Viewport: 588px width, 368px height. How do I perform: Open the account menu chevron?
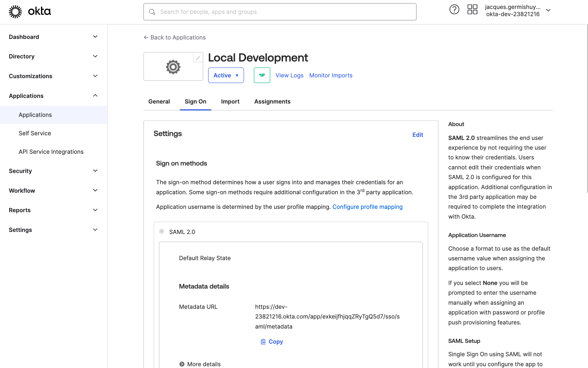click(548, 11)
